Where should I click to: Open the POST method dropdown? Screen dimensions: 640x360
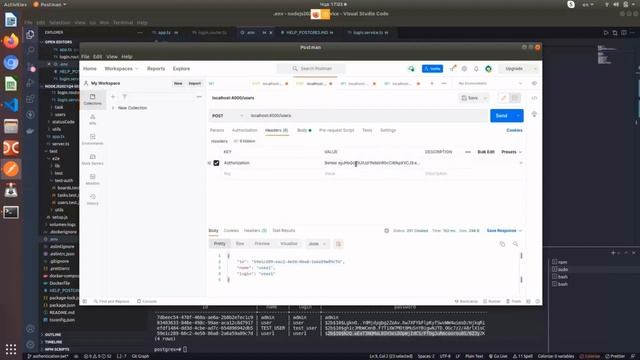pyautogui.click(x=227, y=116)
